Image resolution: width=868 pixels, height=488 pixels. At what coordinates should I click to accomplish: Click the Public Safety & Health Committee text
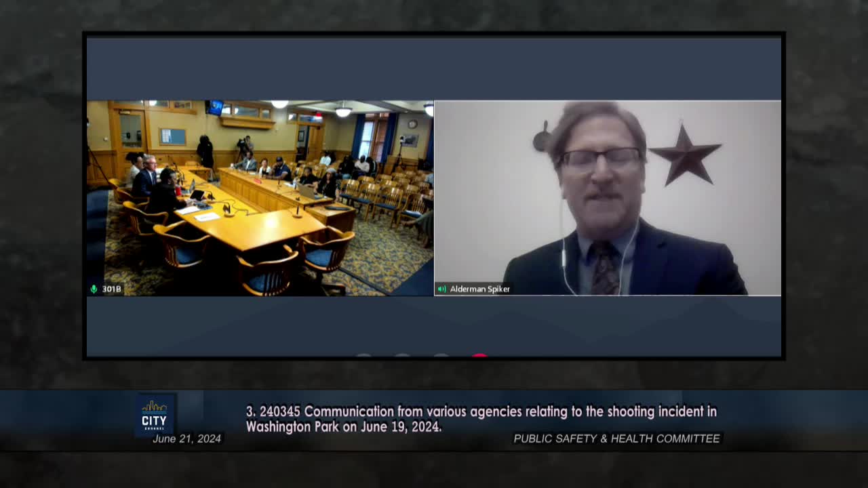click(x=616, y=439)
